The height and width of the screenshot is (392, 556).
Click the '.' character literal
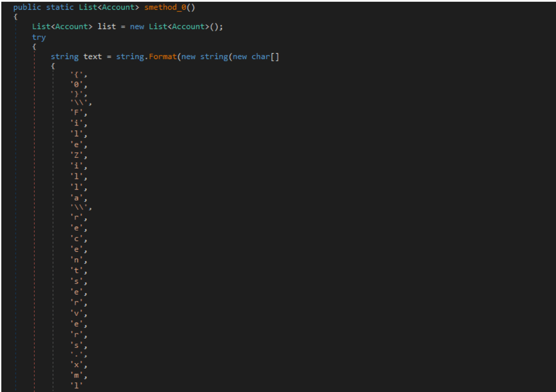(77, 354)
